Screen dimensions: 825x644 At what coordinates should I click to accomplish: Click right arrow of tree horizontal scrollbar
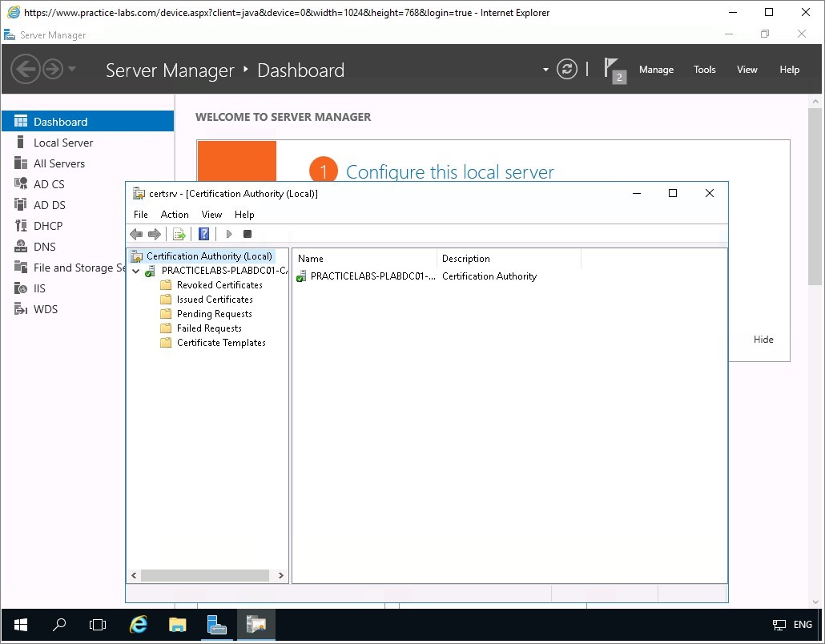(281, 576)
